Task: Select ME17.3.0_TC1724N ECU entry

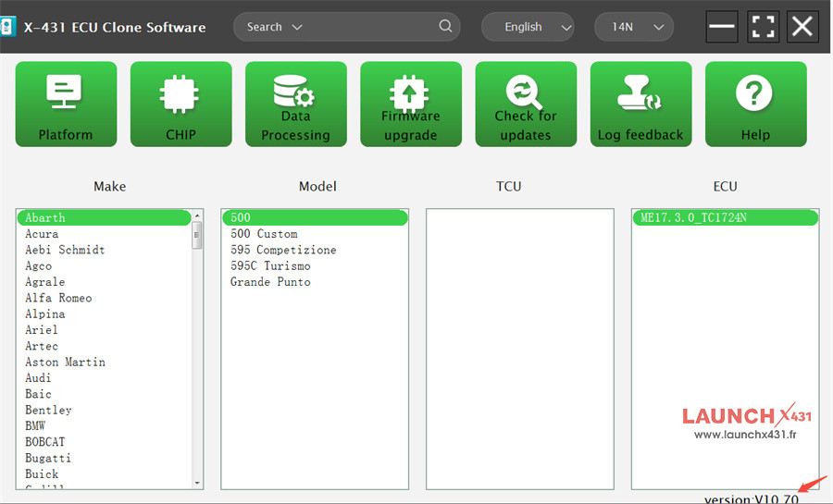Action: [x=725, y=217]
